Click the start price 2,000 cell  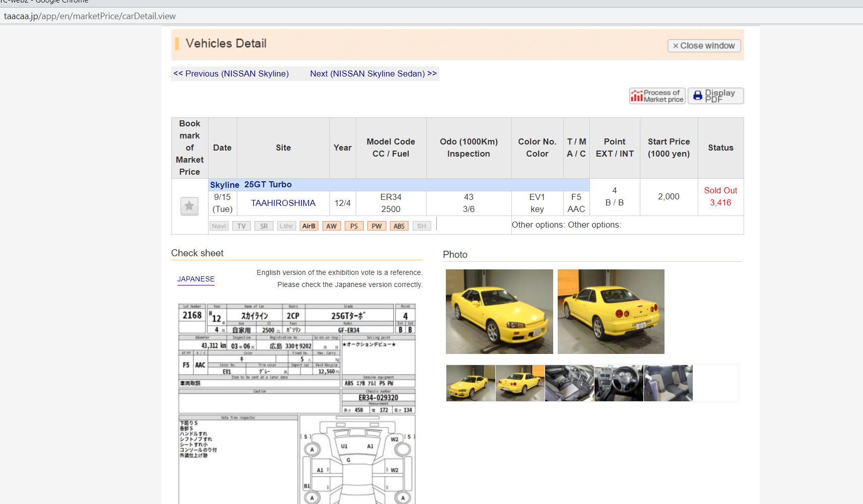669,197
